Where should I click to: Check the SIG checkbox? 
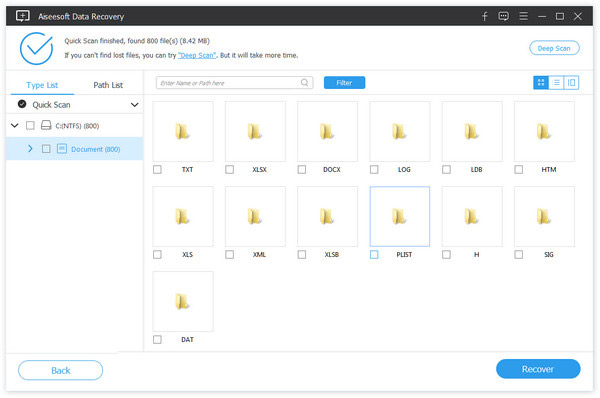point(519,254)
